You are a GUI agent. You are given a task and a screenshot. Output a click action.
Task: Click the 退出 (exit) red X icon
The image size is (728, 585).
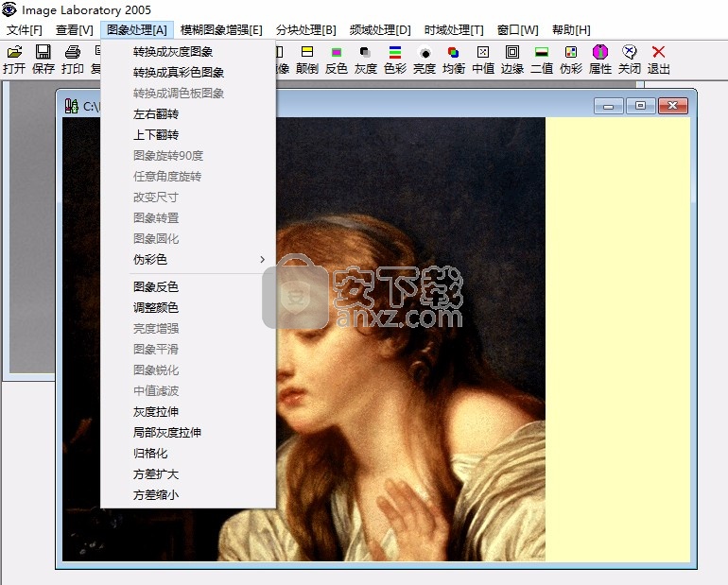(658, 52)
